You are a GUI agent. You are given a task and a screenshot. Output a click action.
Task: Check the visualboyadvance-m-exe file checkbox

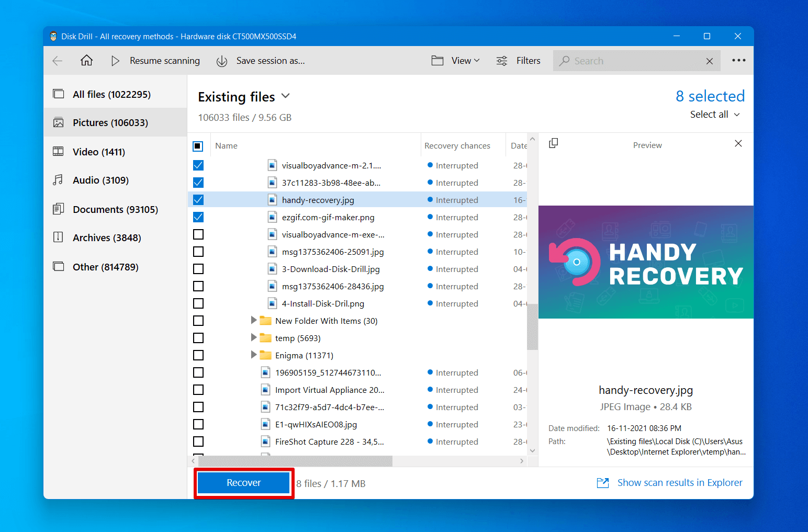click(x=198, y=234)
